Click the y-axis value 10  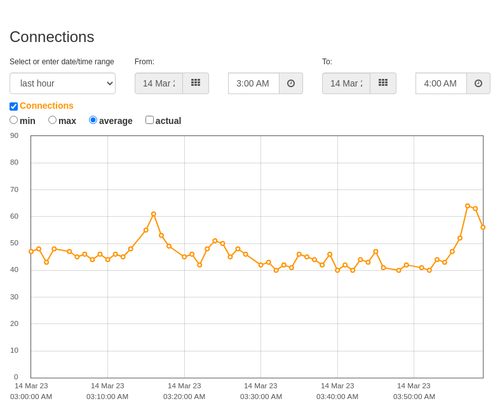click(x=14, y=350)
